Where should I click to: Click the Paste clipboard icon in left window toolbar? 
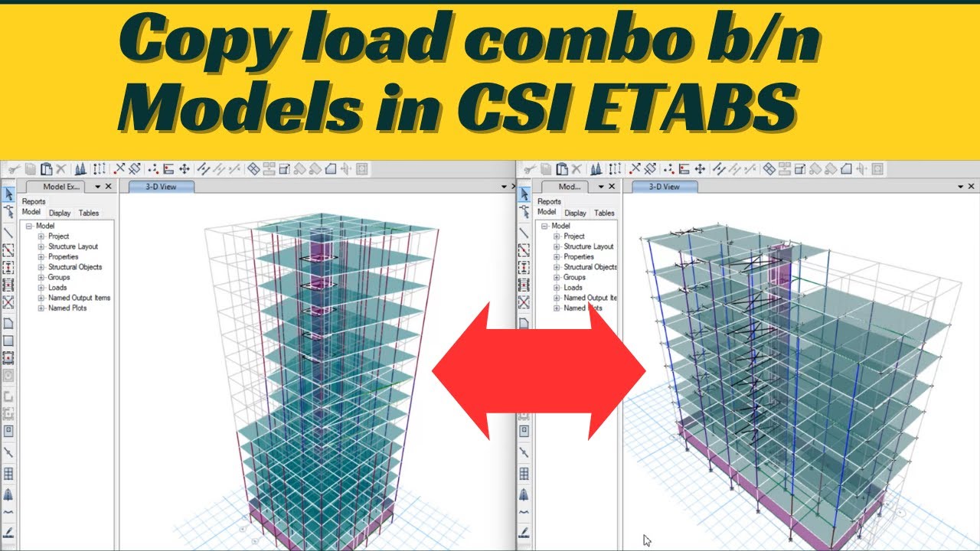pos(46,169)
